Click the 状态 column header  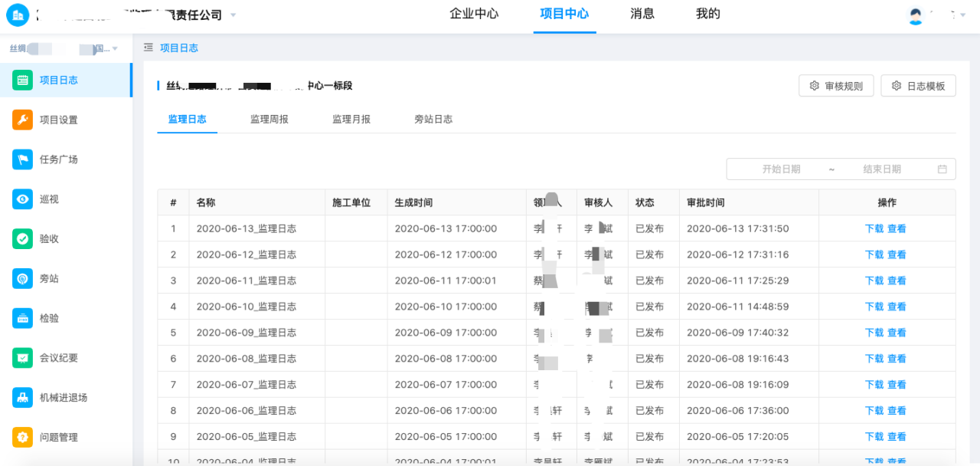pos(645,202)
